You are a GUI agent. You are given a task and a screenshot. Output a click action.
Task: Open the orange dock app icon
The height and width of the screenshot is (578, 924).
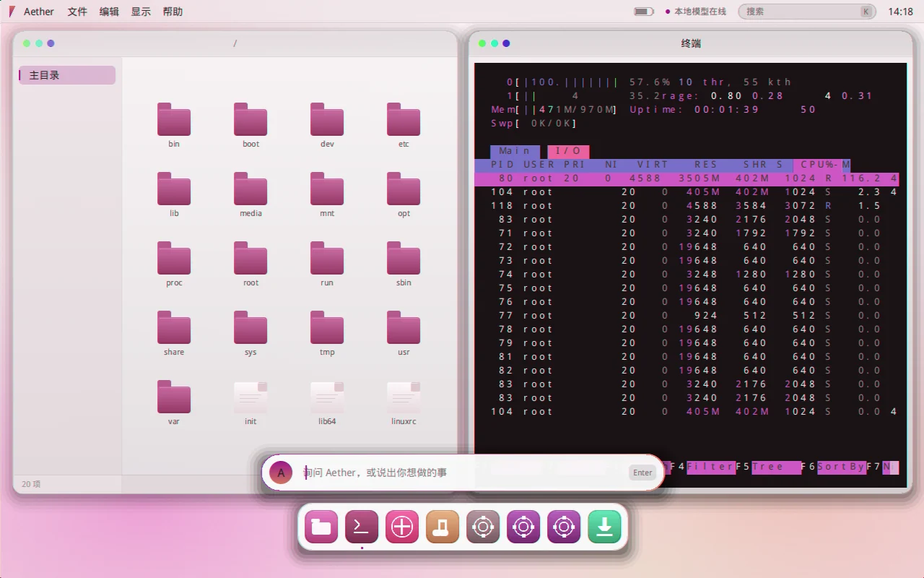[443, 527]
